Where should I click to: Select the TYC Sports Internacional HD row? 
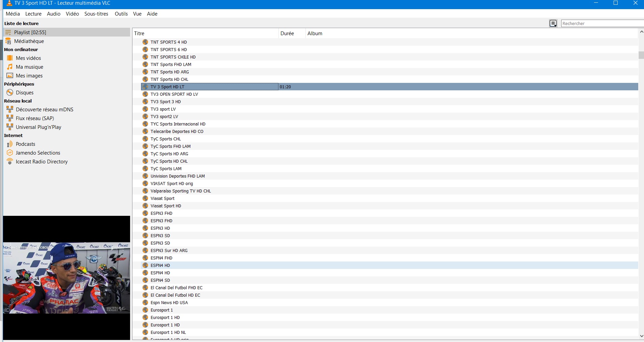tap(390, 124)
